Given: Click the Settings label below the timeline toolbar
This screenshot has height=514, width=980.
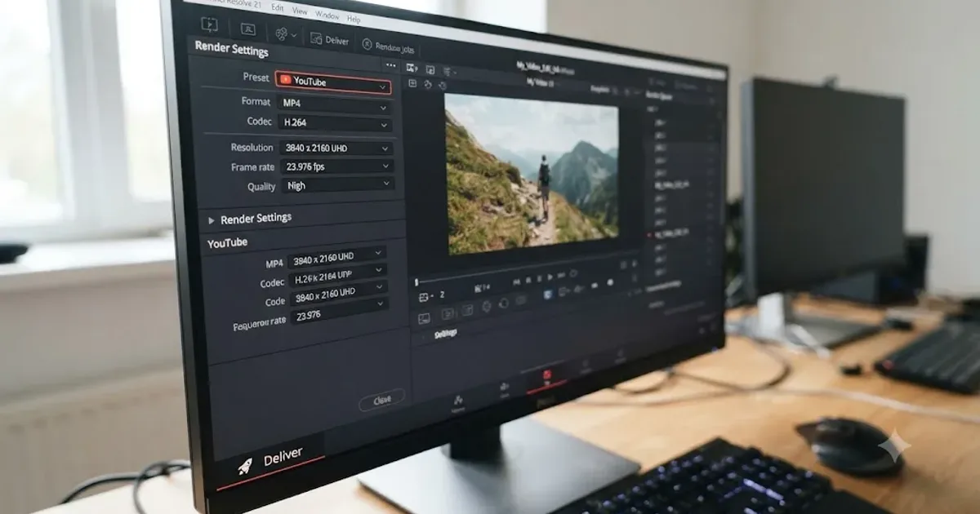Looking at the screenshot, I should 446,334.
